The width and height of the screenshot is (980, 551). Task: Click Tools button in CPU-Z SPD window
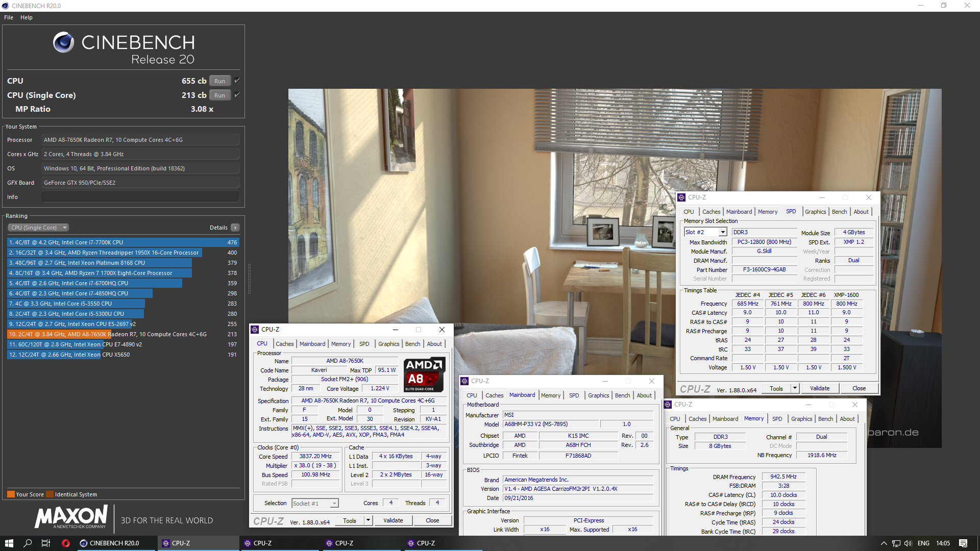point(776,388)
